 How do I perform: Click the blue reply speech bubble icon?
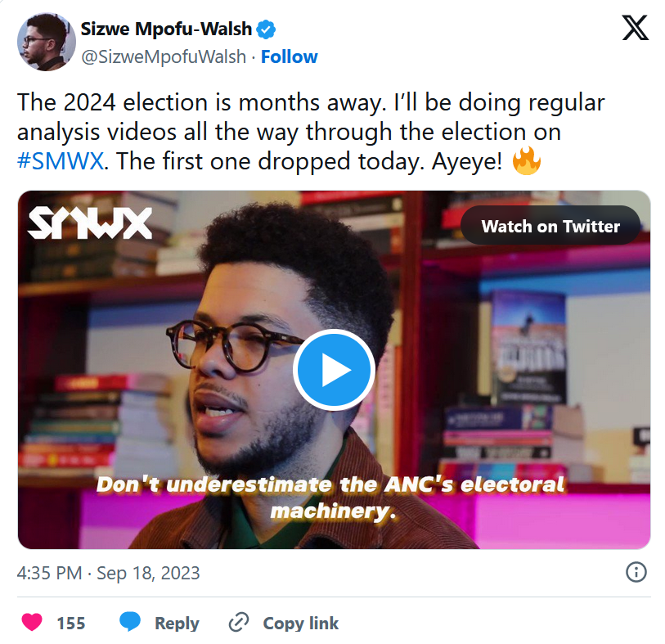tap(130, 622)
